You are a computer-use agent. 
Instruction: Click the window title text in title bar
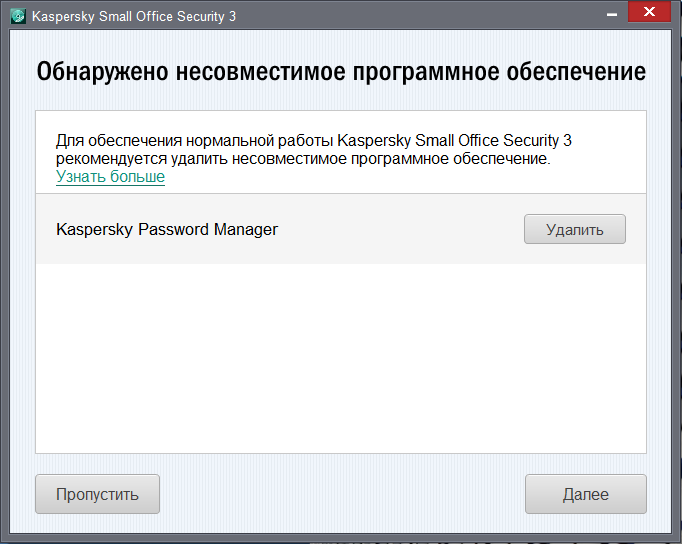click(x=134, y=17)
